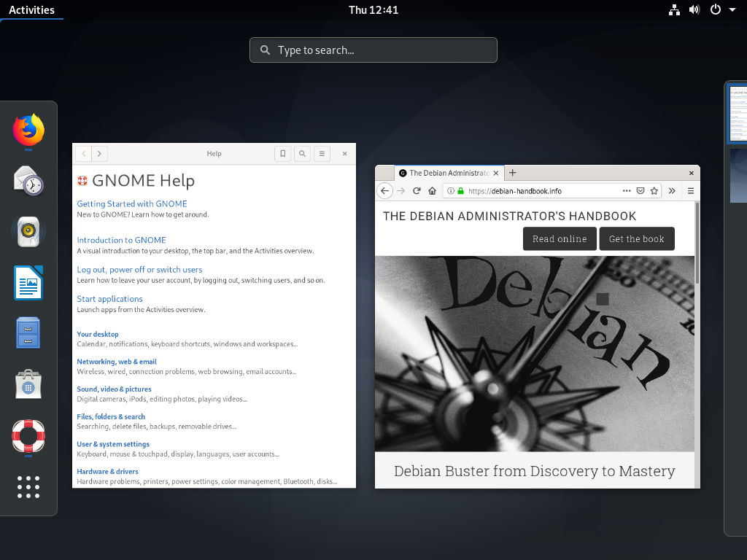Open the Firefox home page icon
The height and width of the screenshot is (560, 747).
click(x=431, y=190)
